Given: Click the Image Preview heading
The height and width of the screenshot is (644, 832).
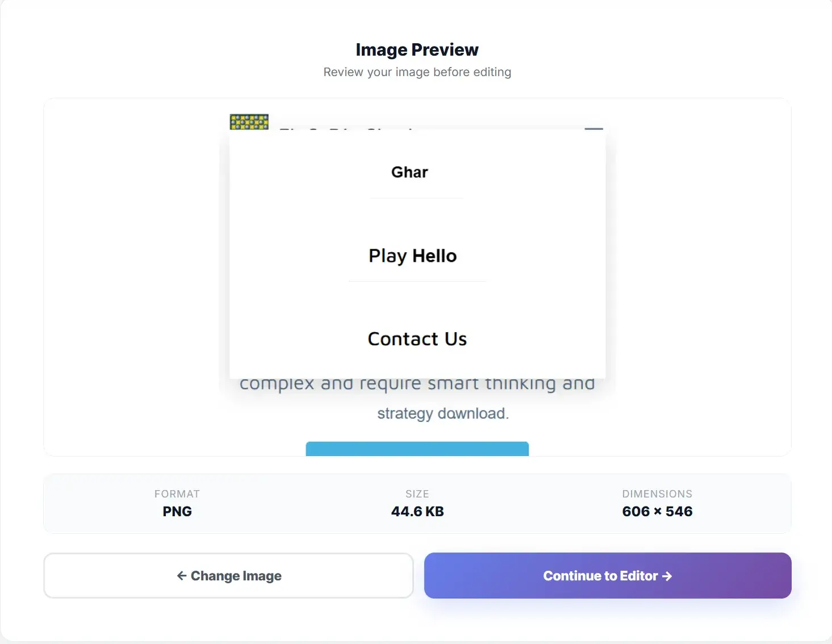Looking at the screenshot, I should (417, 50).
